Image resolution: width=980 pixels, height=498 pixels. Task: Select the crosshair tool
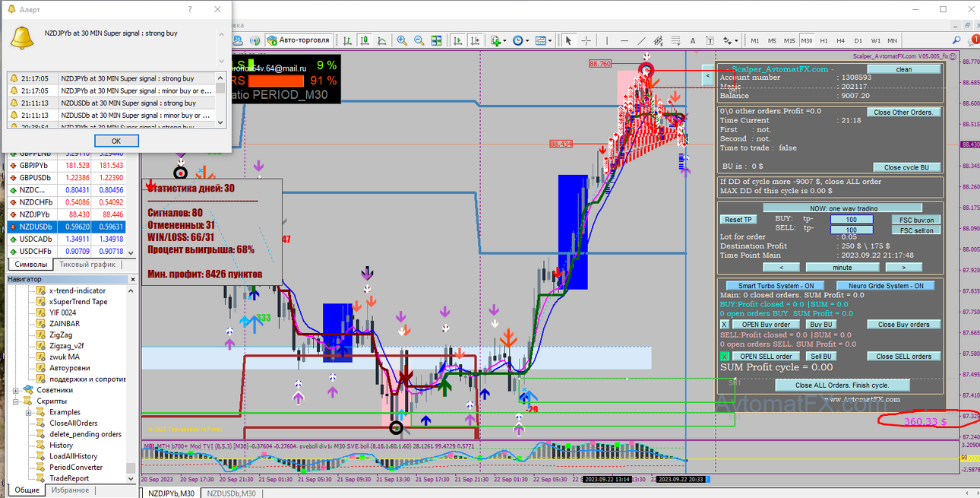pos(586,40)
